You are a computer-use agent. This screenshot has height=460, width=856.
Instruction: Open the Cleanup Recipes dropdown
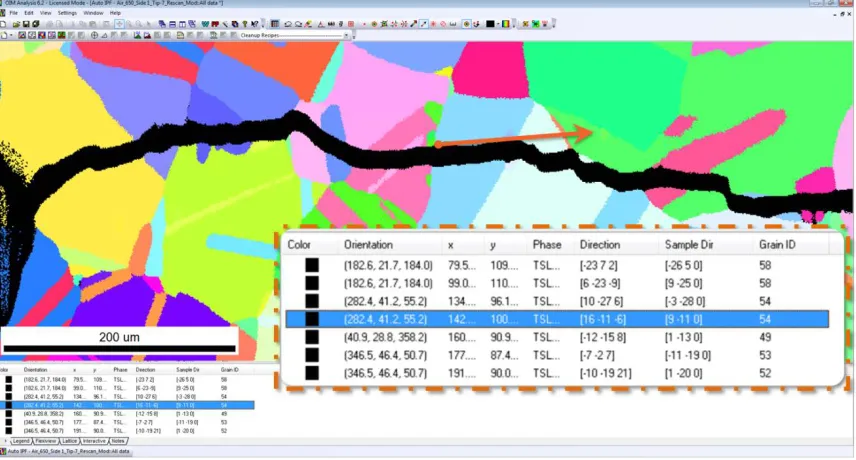pos(346,35)
